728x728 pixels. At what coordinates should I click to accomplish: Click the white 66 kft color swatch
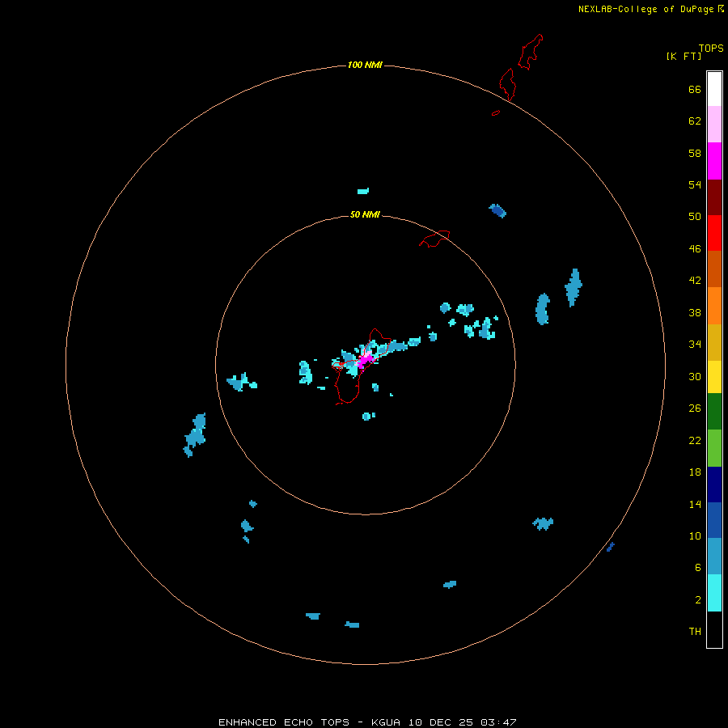[714, 89]
